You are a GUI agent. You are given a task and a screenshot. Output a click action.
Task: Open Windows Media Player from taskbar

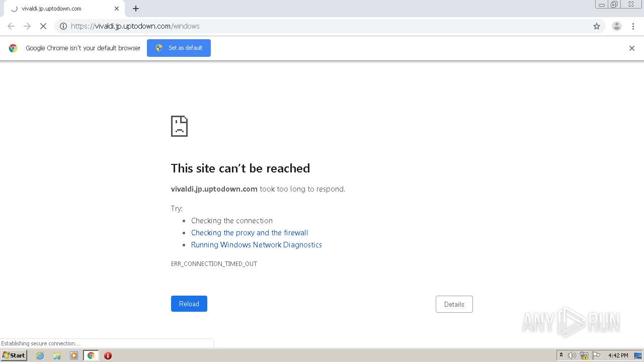coord(74,355)
